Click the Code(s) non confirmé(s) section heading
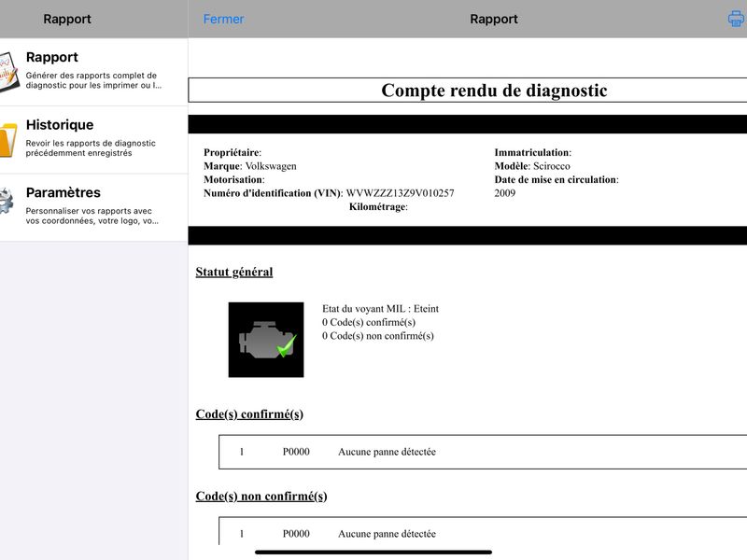 pos(261,497)
